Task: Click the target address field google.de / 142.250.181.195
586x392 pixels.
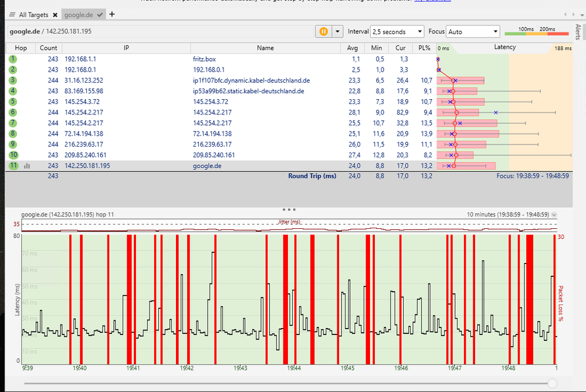Action: [x=160, y=32]
